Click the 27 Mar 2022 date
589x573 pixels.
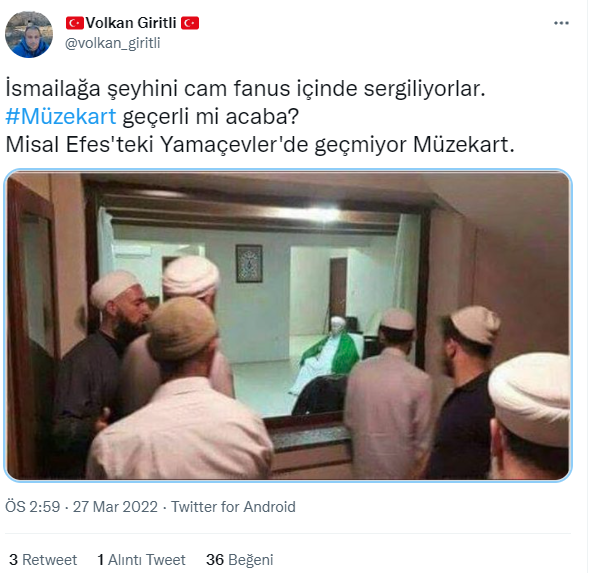(115, 507)
